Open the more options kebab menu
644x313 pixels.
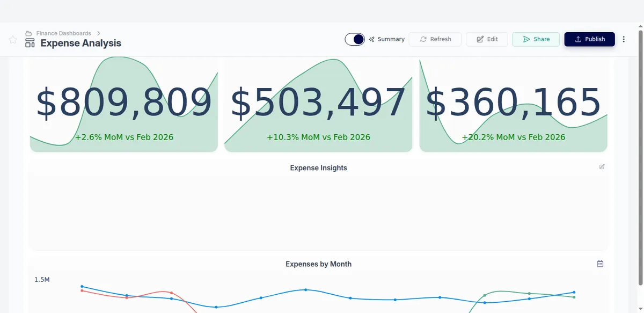(624, 39)
